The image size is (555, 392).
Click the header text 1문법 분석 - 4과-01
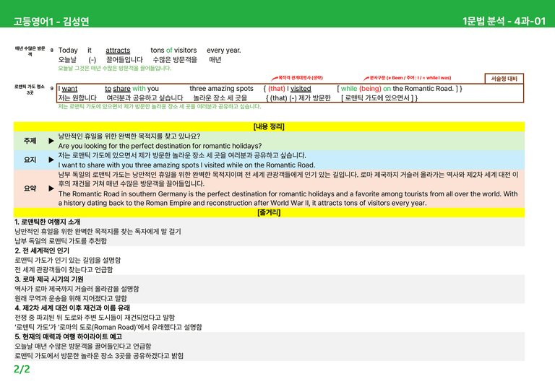pos(504,21)
